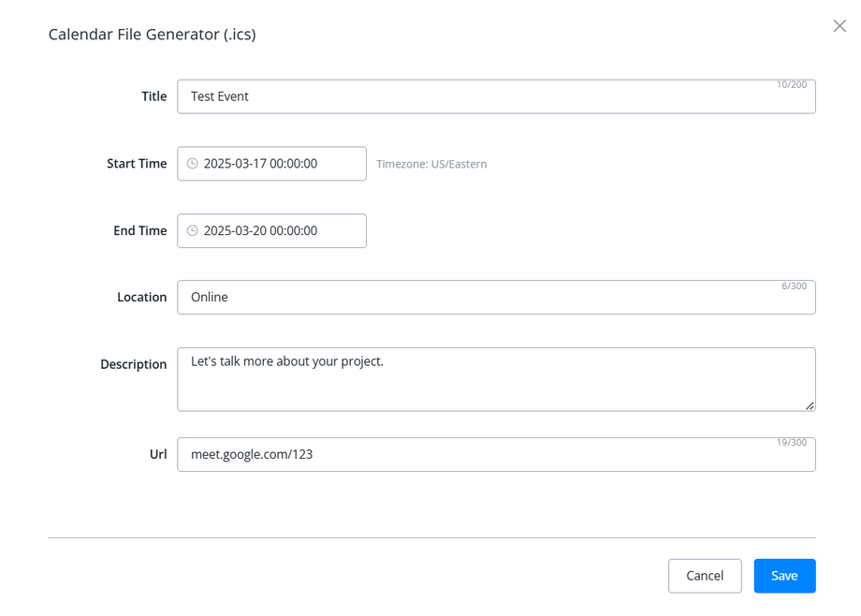
Task: Open the Start Time date picker field
Action: [271, 164]
